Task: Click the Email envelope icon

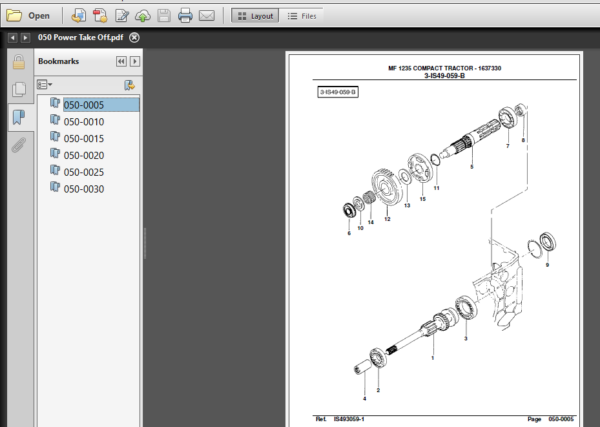Action: [x=207, y=16]
